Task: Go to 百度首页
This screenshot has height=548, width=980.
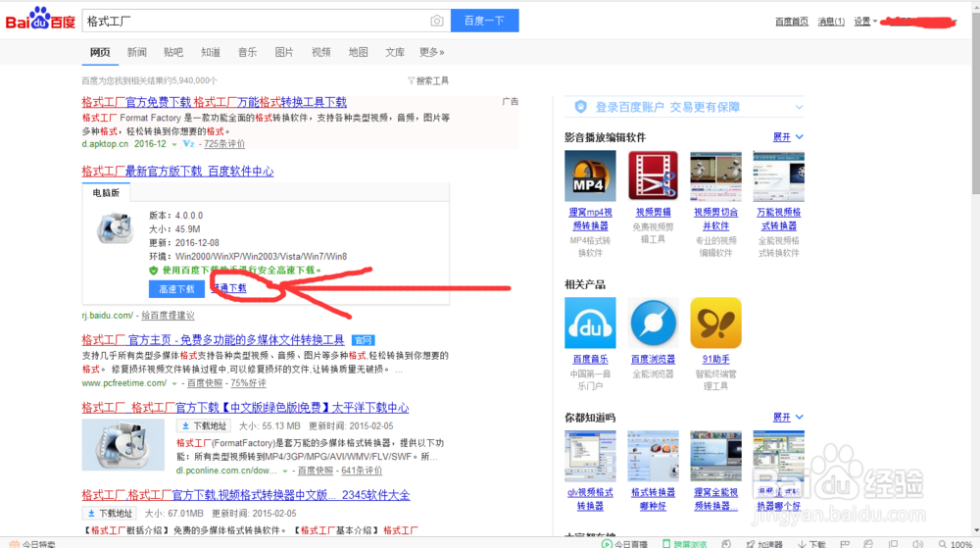Action: click(791, 22)
